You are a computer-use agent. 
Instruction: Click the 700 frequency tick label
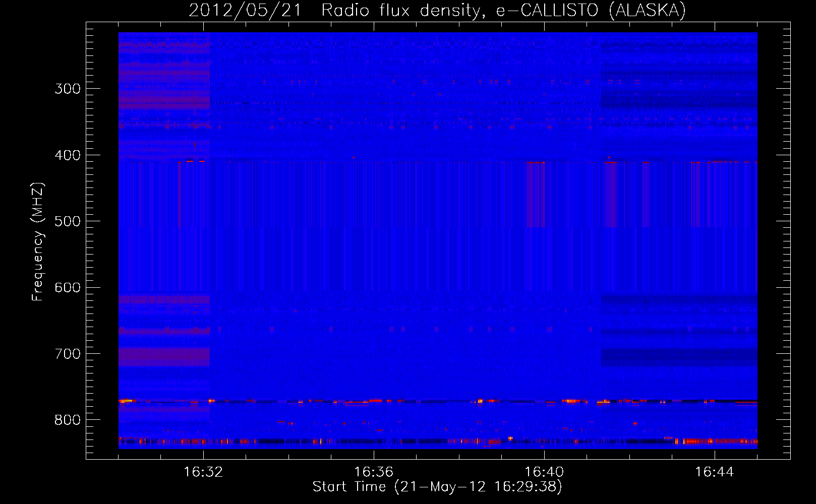tap(68, 354)
